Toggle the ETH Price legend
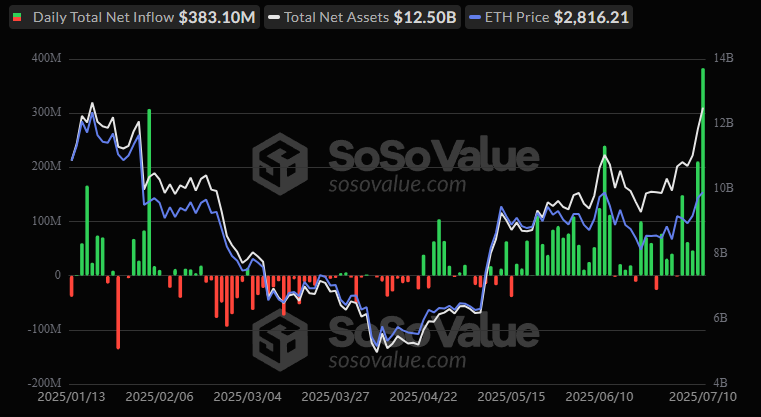Screen dimensions: 761x417 [x=548, y=17]
